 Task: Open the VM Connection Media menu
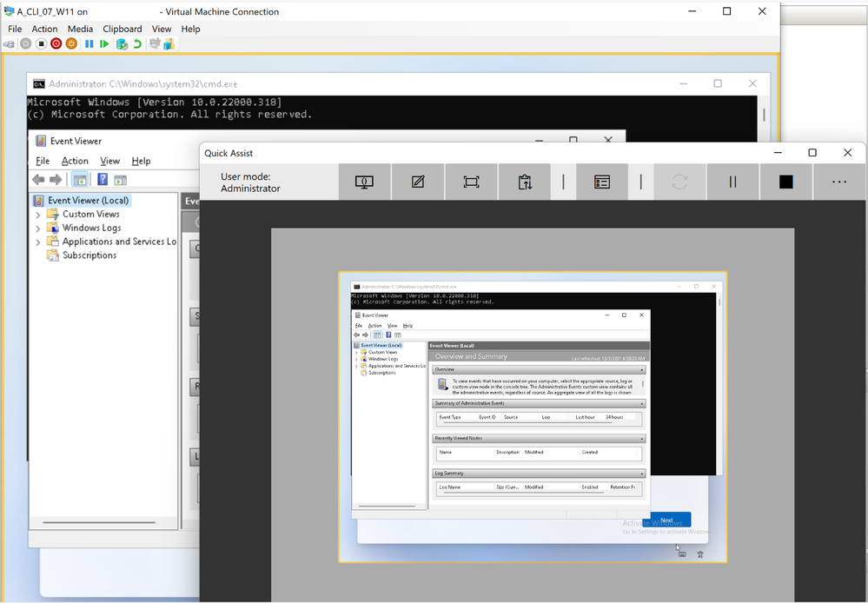pyautogui.click(x=80, y=29)
